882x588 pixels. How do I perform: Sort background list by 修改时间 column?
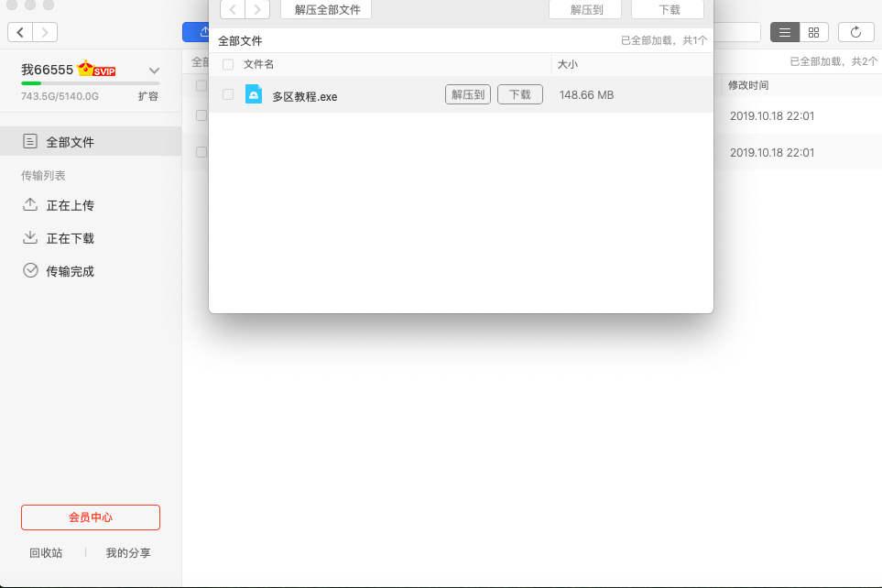(748, 85)
